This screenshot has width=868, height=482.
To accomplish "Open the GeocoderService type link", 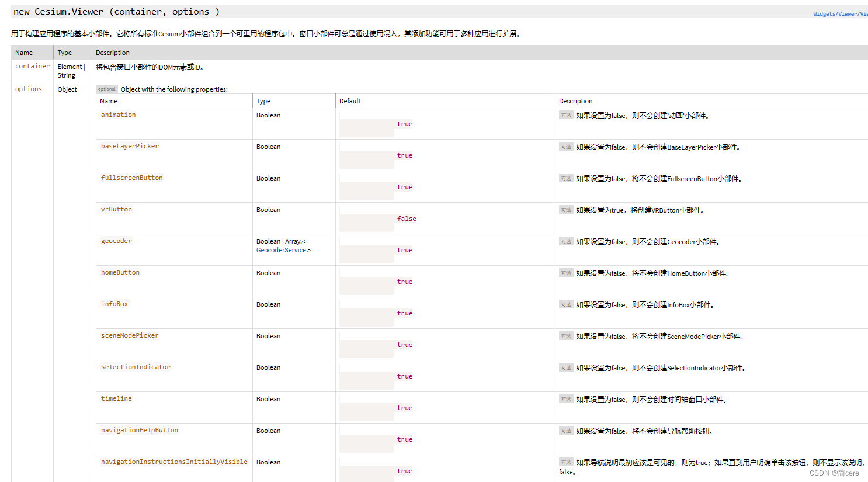I will (x=281, y=250).
